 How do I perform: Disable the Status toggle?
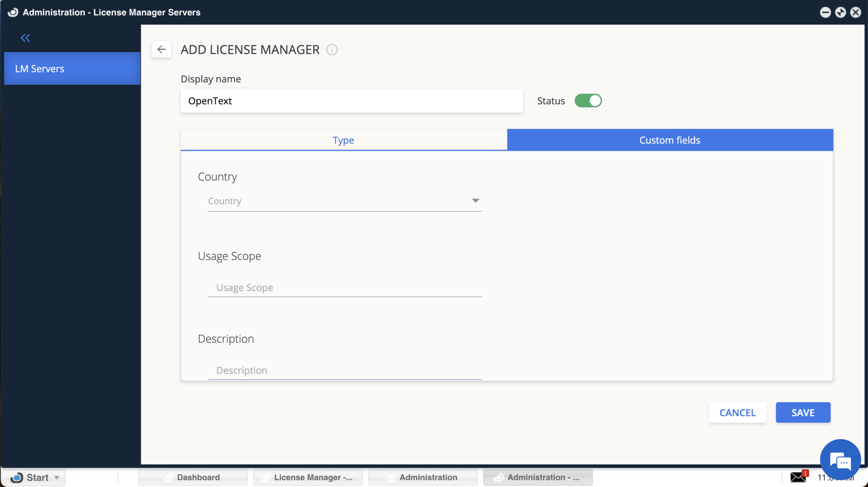(588, 101)
